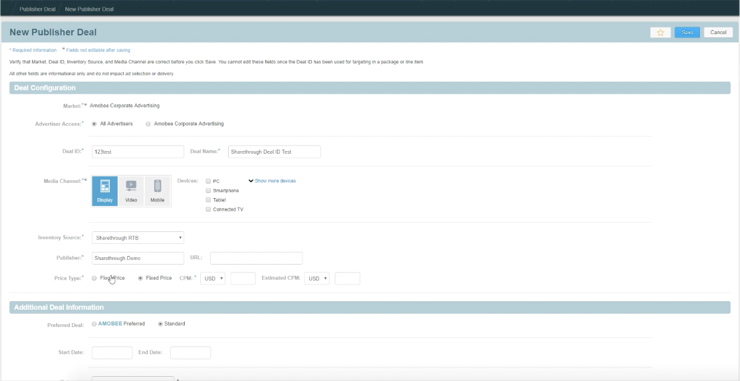The height and width of the screenshot is (381, 740).
Task: Select Standard preferred deal option
Action: (160, 324)
